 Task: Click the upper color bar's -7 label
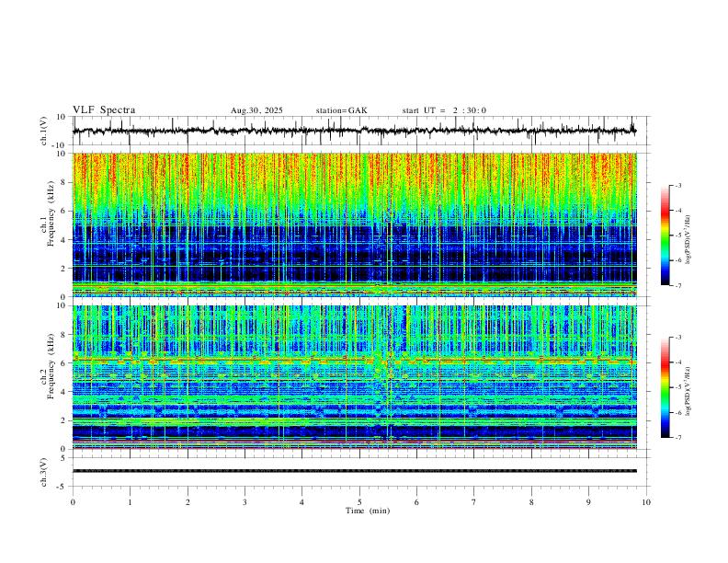pos(678,285)
